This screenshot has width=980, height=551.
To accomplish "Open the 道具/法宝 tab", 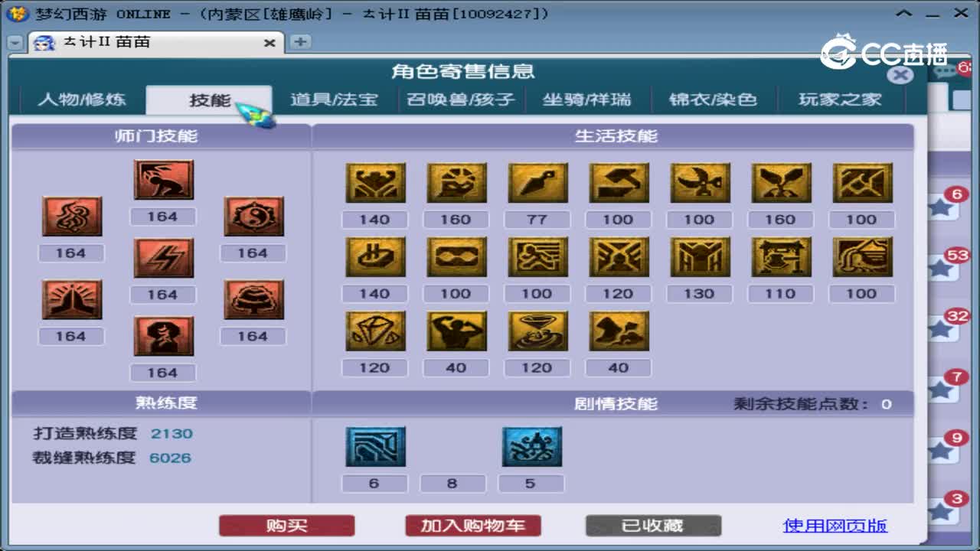I will (x=334, y=99).
